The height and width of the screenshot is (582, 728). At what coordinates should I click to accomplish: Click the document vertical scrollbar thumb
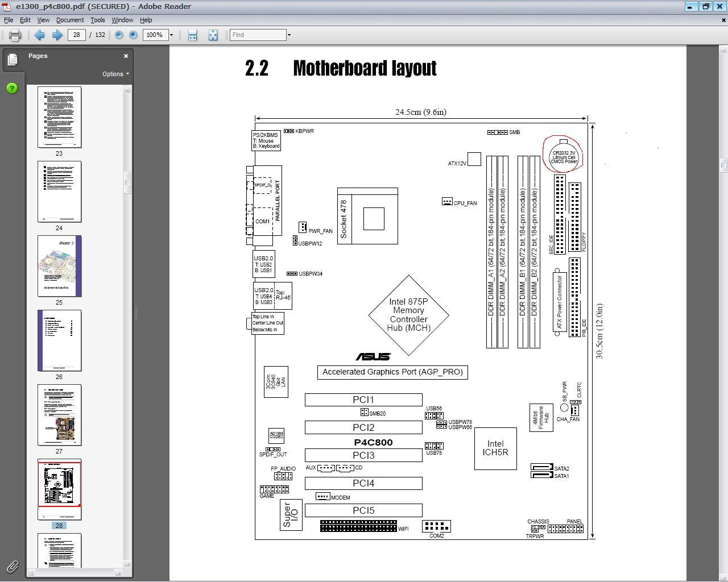point(723,165)
